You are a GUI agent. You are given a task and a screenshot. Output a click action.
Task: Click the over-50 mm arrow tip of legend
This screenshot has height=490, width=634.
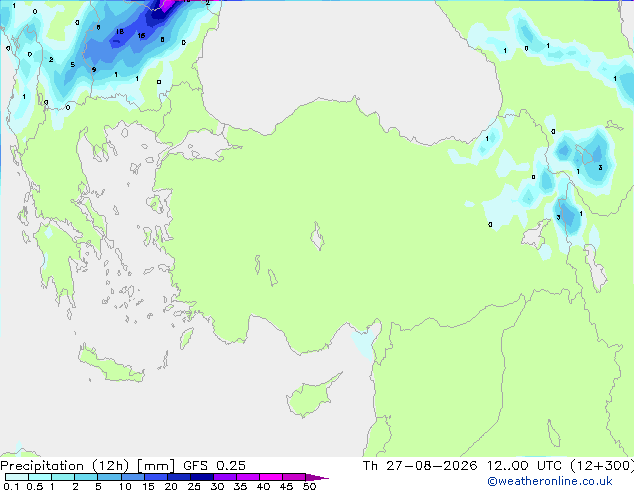tap(317, 477)
